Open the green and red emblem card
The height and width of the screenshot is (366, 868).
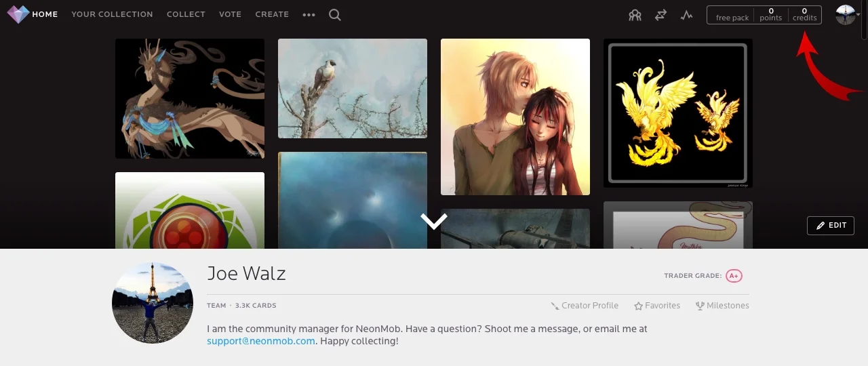click(190, 210)
